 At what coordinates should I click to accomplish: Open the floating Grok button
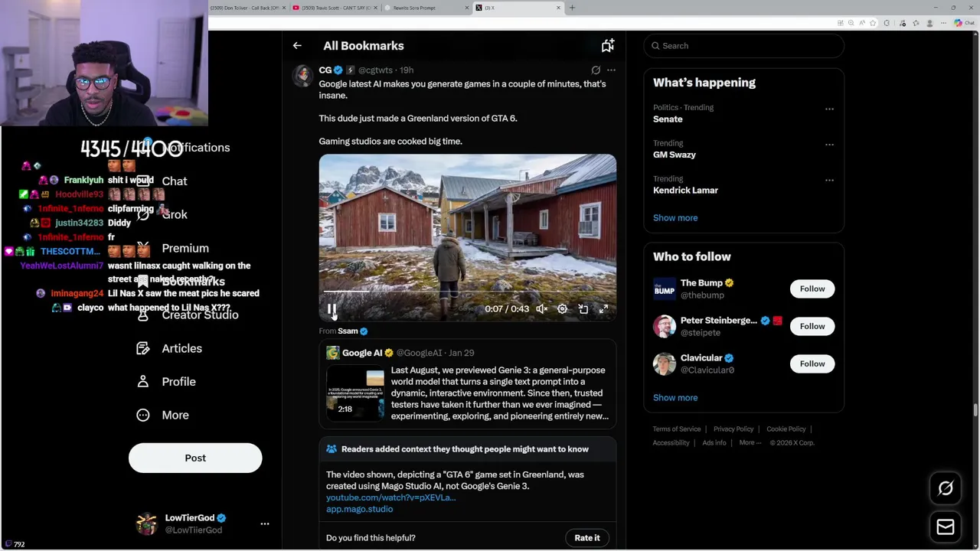point(946,488)
